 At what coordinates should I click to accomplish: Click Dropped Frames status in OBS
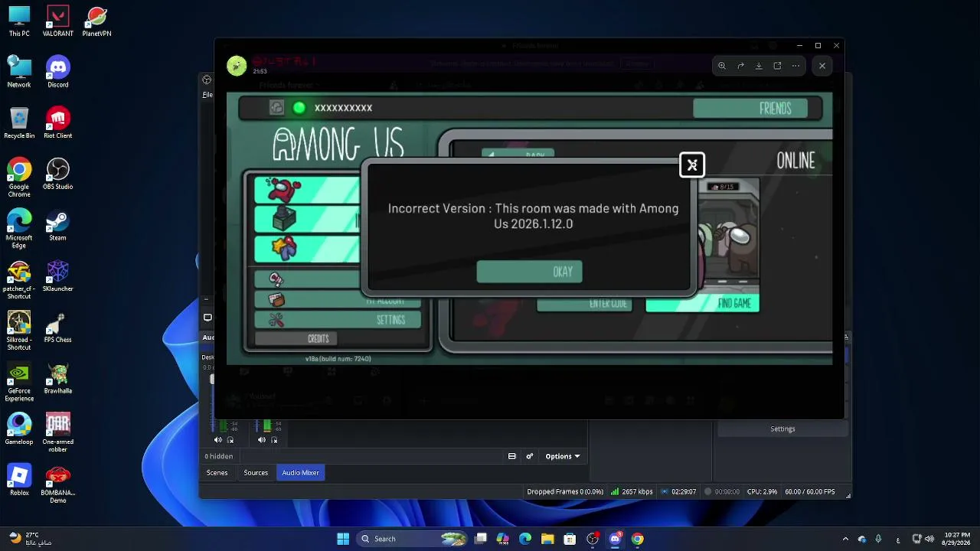[565, 492]
